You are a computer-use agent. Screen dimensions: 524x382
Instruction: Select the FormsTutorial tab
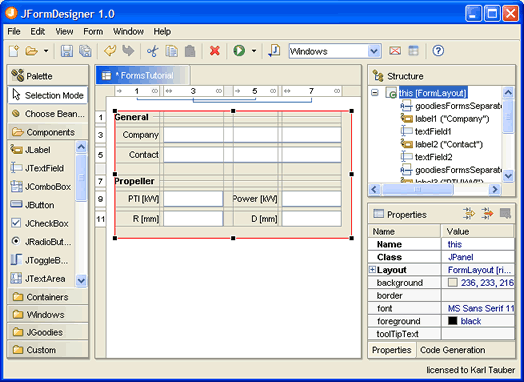143,75
